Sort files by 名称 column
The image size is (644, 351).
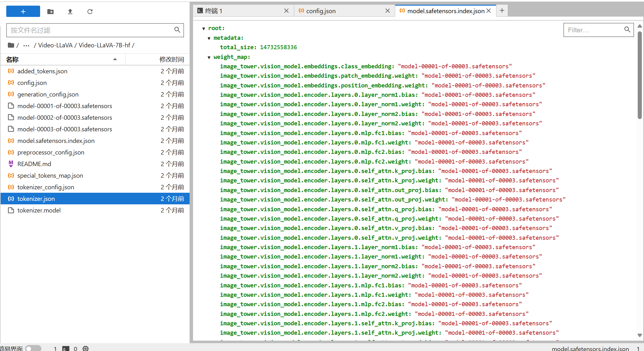63,59
